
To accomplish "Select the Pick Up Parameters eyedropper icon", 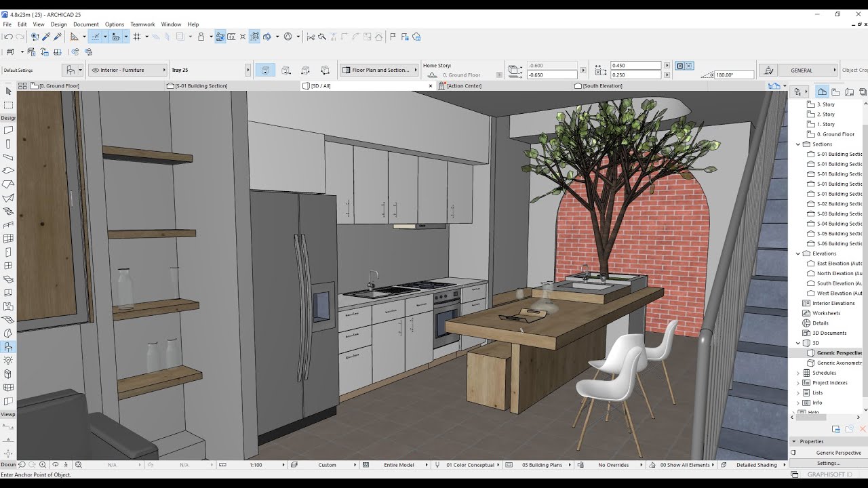I will click(x=46, y=37).
